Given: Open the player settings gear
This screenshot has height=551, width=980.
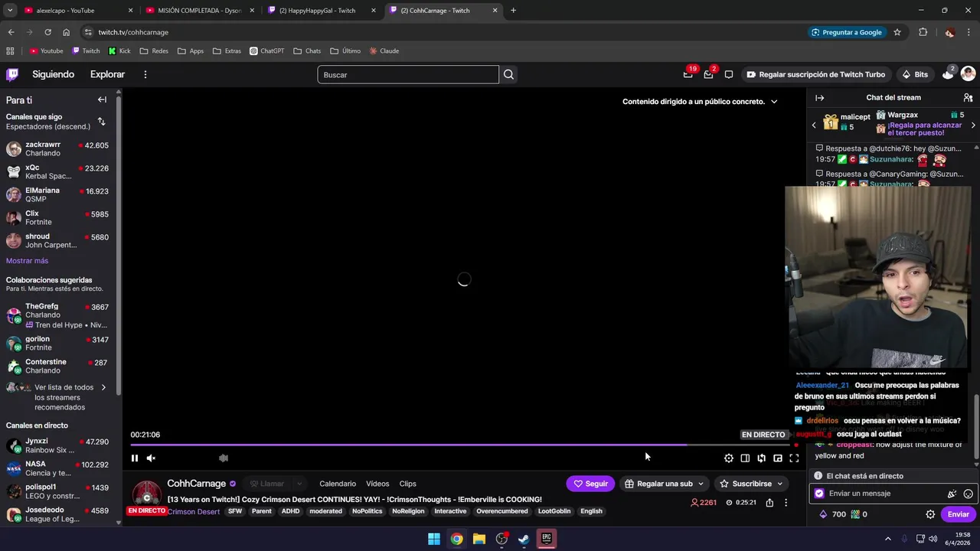Looking at the screenshot, I should pyautogui.click(x=729, y=458).
